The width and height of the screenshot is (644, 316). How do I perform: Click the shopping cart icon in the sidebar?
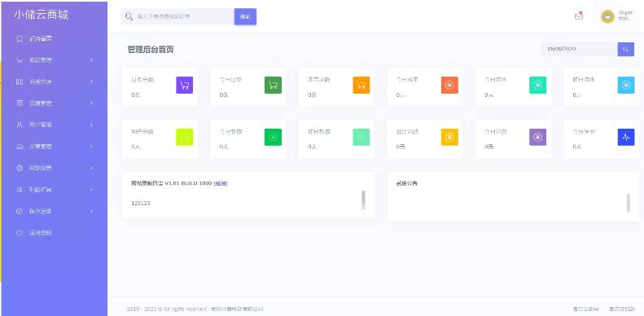[19, 60]
